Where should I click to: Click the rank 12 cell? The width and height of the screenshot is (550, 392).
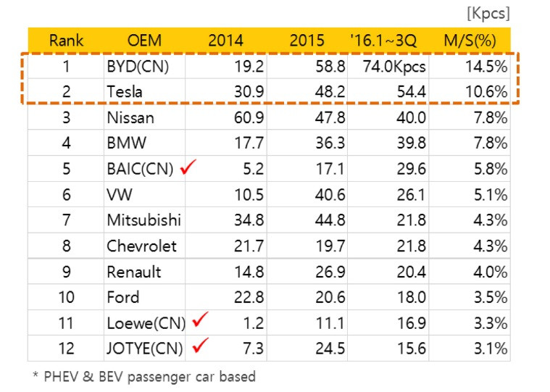66,349
